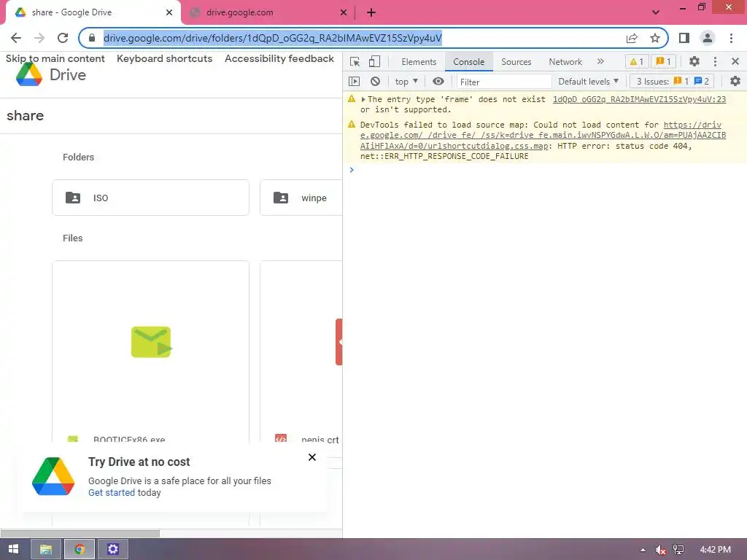Open the ISO folder
747x560 pixels.
point(150,198)
